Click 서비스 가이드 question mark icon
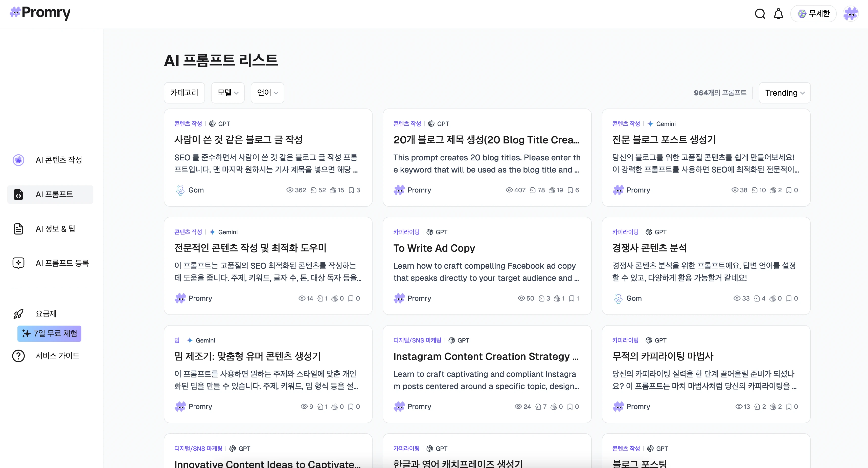Viewport: 868px width, 468px height. 18,356
